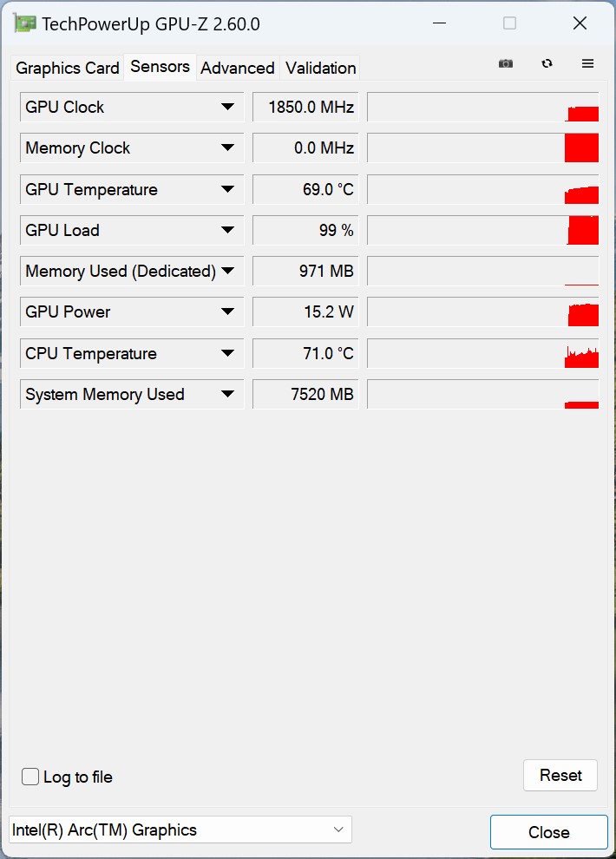Open the Intel(R) Arc(TM) Graphics device selector
Image resolution: width=616 pixels, height=859 pixels.
180,829
